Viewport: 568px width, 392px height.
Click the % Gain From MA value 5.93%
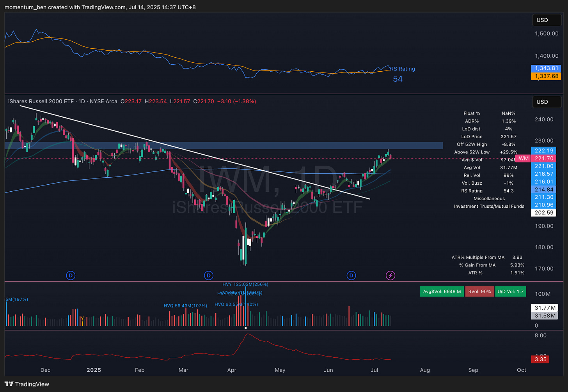click(x=517, y=265)
